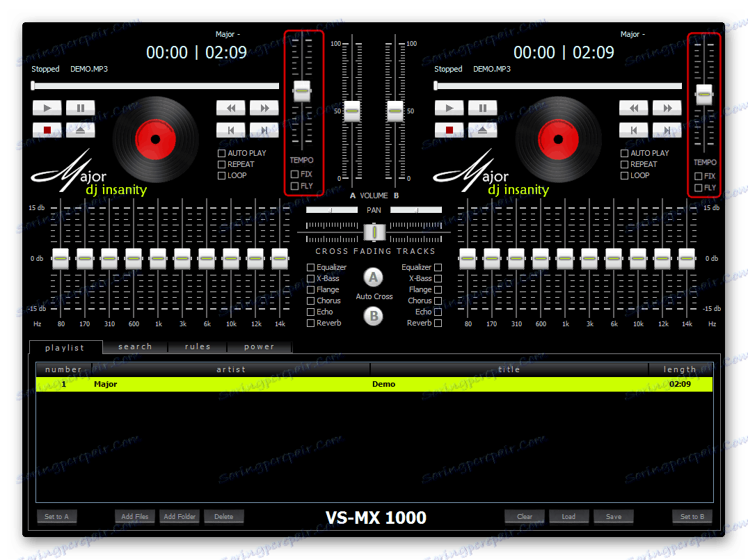This screenshot has height=560, width=748.
Task: Enable left X-Bass effect checkbox
Action: (x=310, y=278)
